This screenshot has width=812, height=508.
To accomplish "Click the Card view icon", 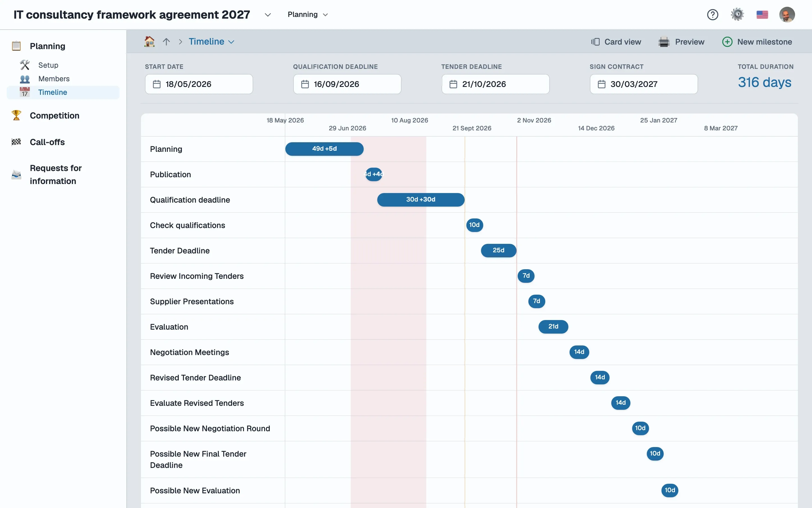I will coord(595,42).
